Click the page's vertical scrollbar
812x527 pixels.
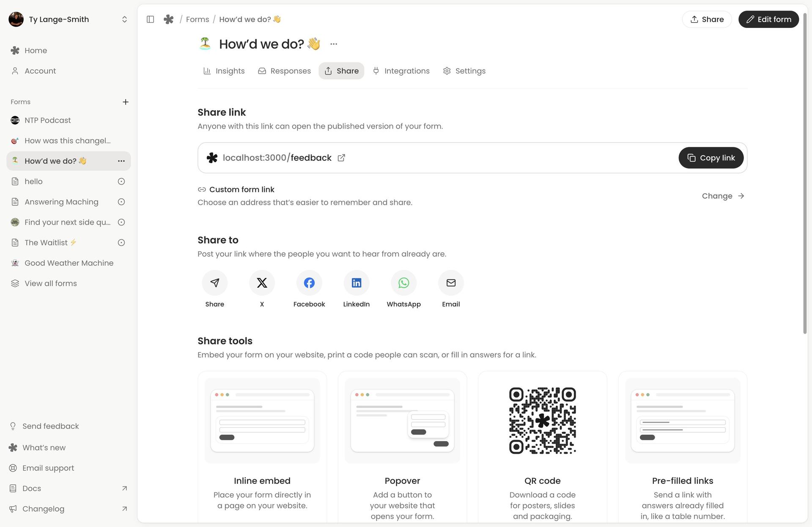tap(805, 173)
